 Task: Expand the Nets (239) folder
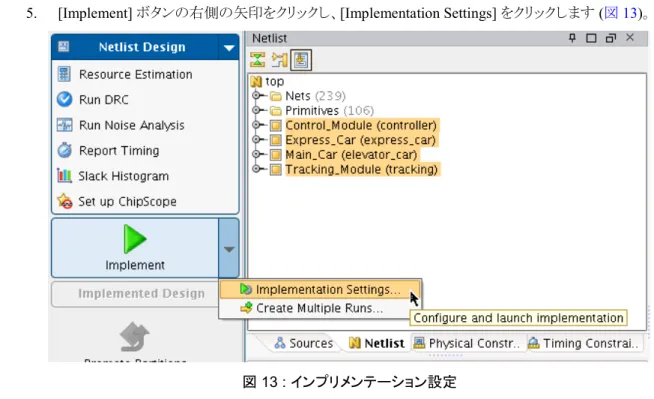[256, 96]
